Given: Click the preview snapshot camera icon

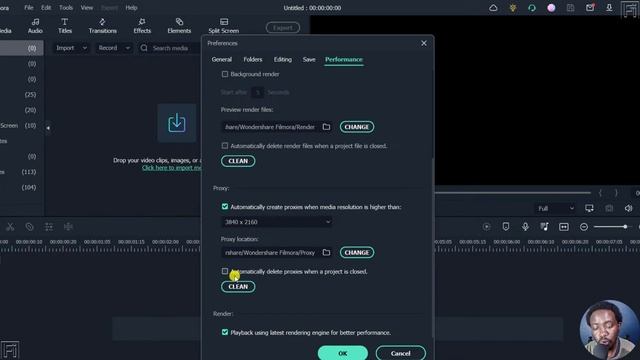Looking at the screenshot, I should tap(609, 209).
